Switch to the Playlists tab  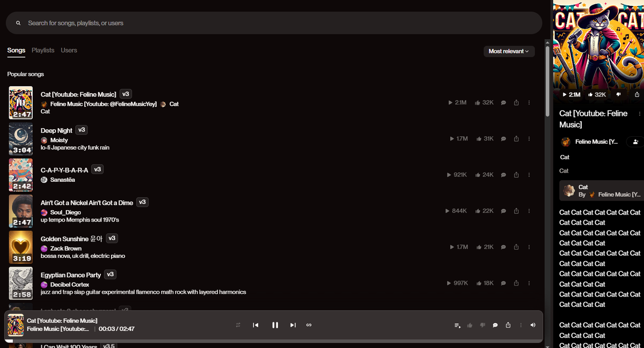pos(43,50)
